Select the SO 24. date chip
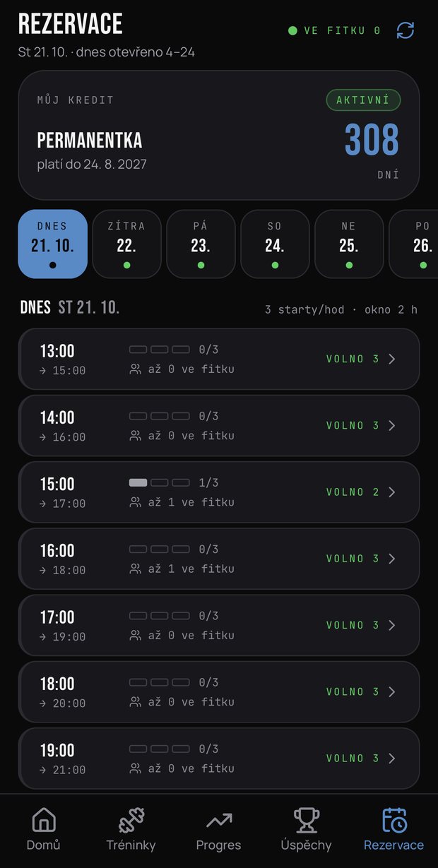This screenshot has height=868, width=438. coord(275,244)
